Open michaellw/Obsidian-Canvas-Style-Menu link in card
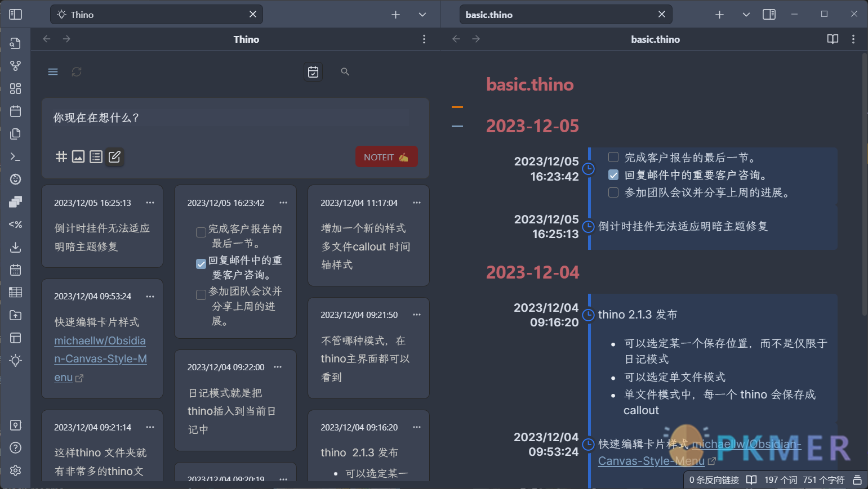The height and width of the screenshot is (489, 868). (100, 359)
